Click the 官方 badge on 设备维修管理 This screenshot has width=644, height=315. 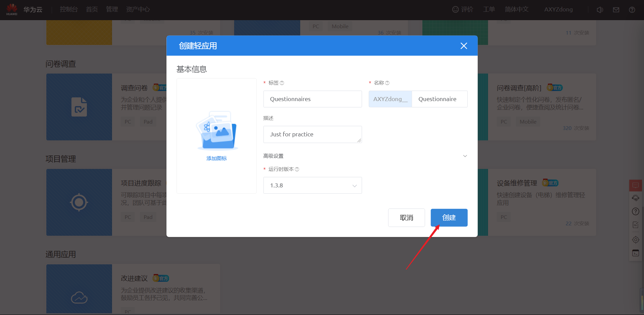(x=550, y=183)
